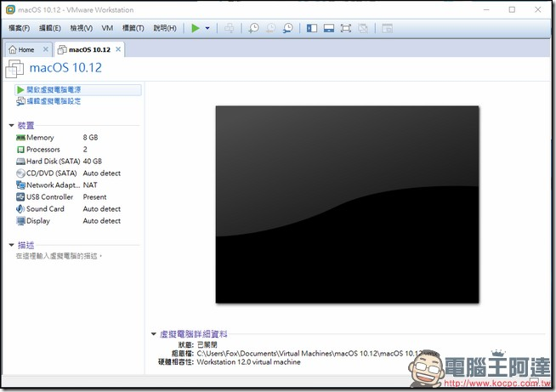Collapse the 描述 section
Image resolution: width=556 pixels, height=392 pixels.
point(11,245)
